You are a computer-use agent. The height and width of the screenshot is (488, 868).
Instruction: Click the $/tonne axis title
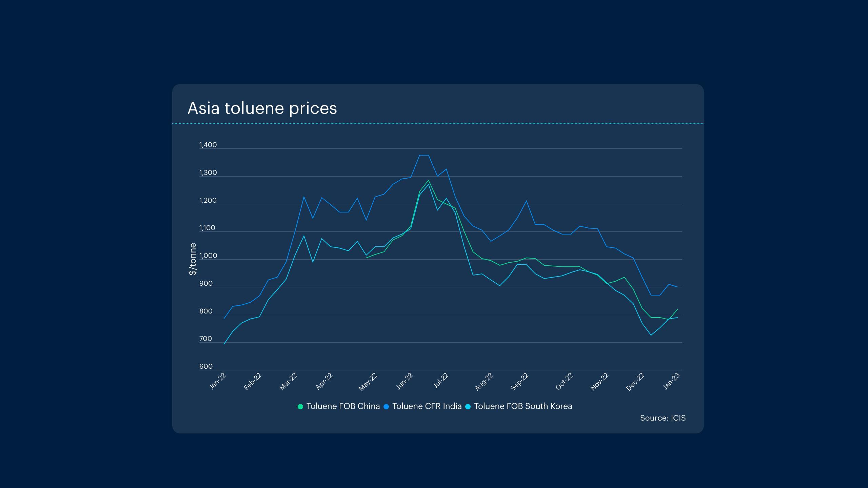193,259
